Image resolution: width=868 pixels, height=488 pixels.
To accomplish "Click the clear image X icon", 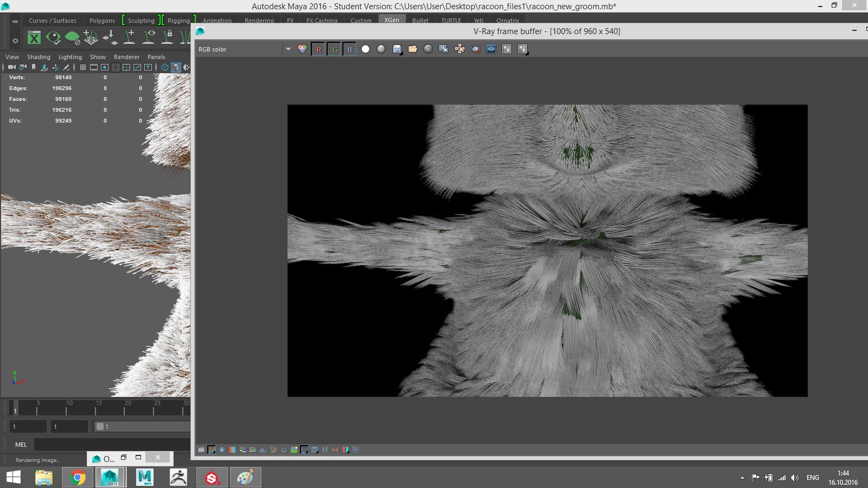I will [428, 49].
